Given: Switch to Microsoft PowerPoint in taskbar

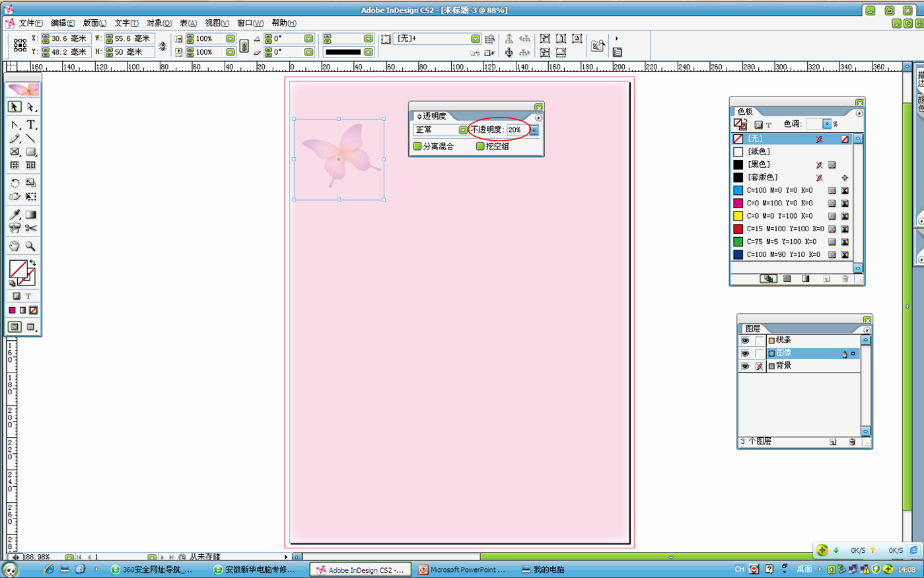Looking at the screenshot, I should [x=462, y=569].
